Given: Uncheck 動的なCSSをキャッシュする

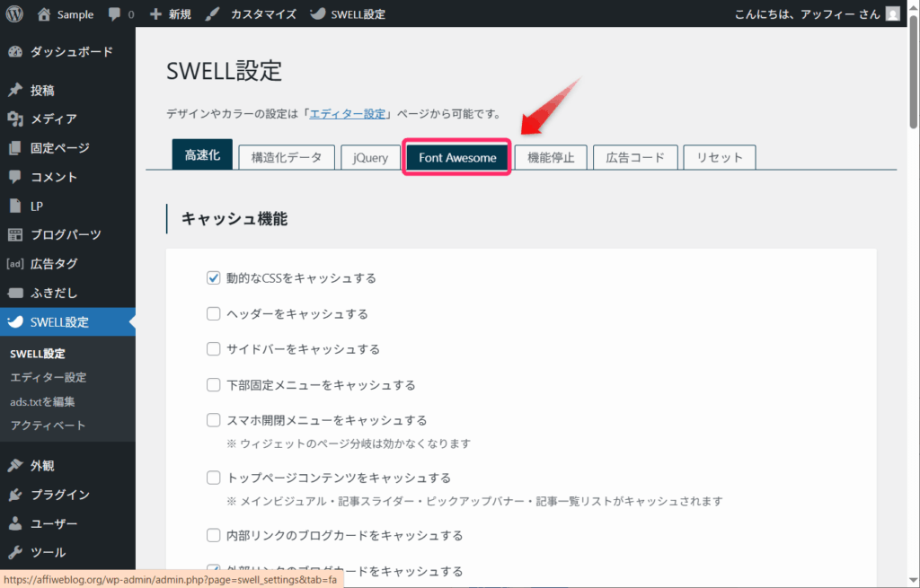Looking at the screenshot, I should click(214, 278).
